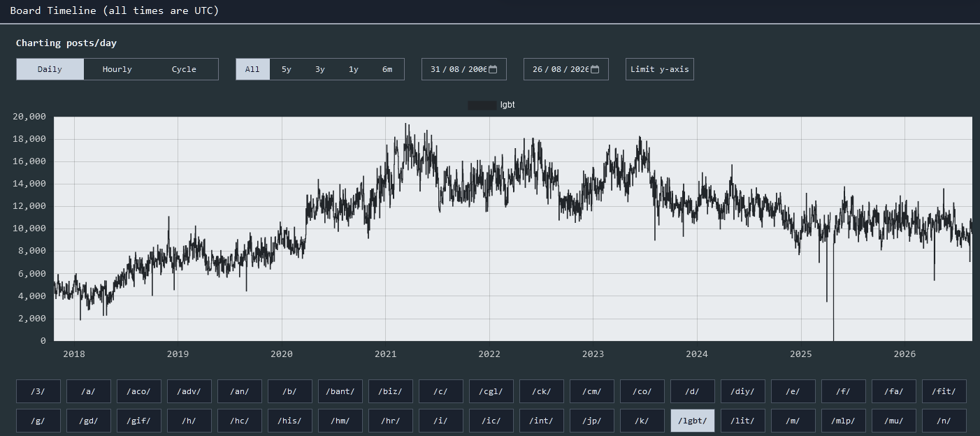Select the /a/ board
Screen dimensions: 980x436
pos(89,391)
